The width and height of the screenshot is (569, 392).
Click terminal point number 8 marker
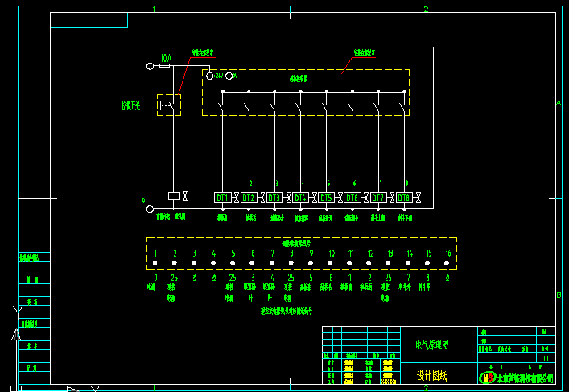(x=291, y=263)
